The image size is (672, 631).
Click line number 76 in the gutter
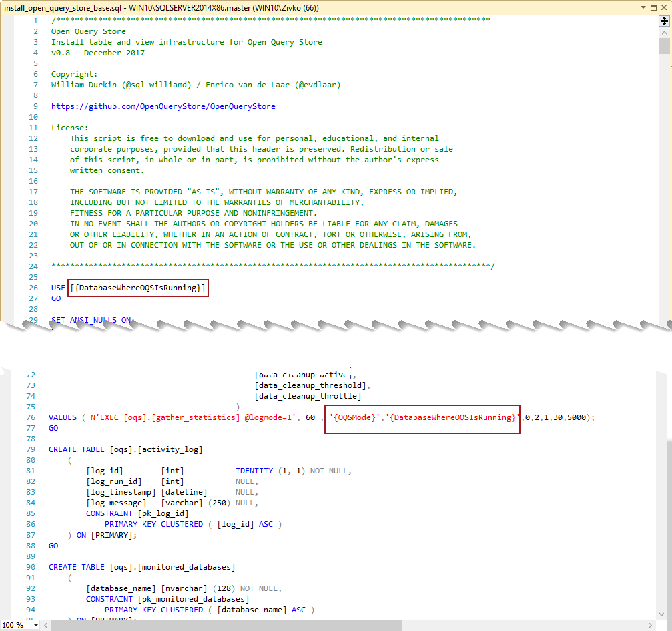(x=31, y=417)
